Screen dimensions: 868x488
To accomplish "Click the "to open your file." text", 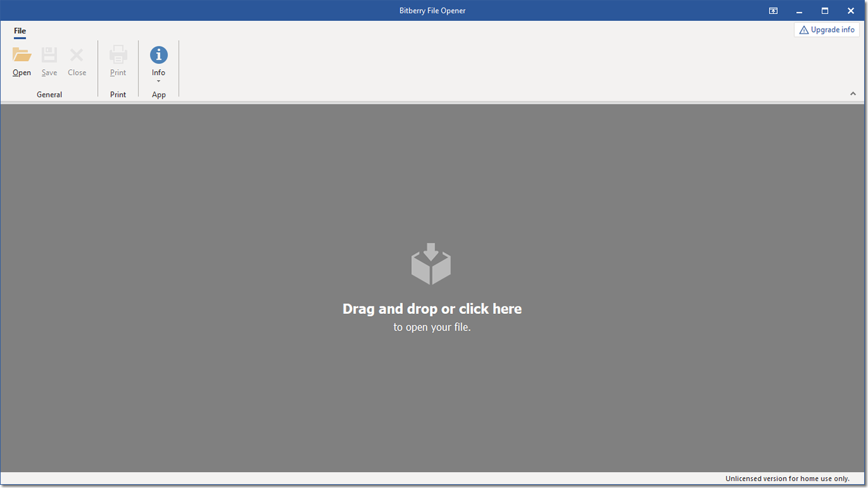I will (x=432, y=328).
